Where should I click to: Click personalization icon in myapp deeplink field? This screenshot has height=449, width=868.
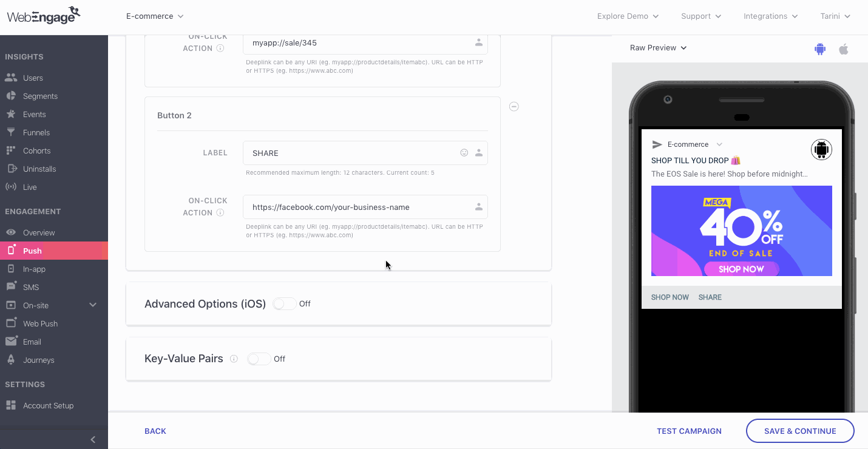coord(479,42)
